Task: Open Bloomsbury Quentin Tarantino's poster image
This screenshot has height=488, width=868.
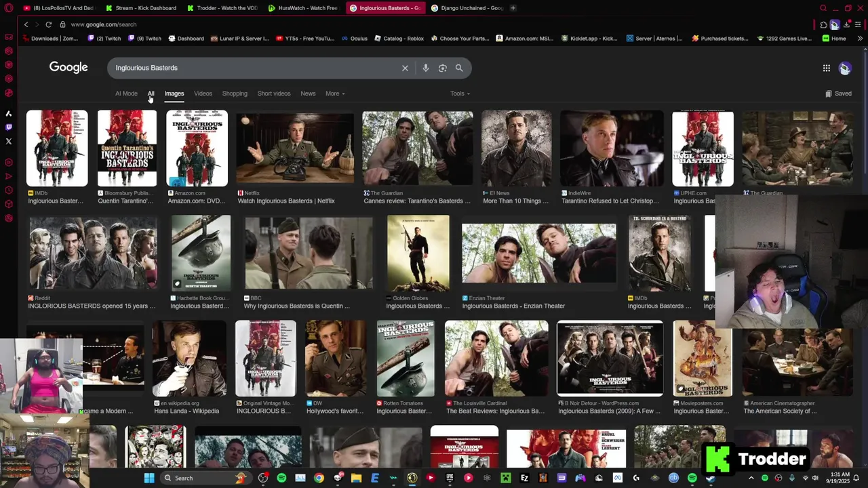Action: [x=127, y=148]
